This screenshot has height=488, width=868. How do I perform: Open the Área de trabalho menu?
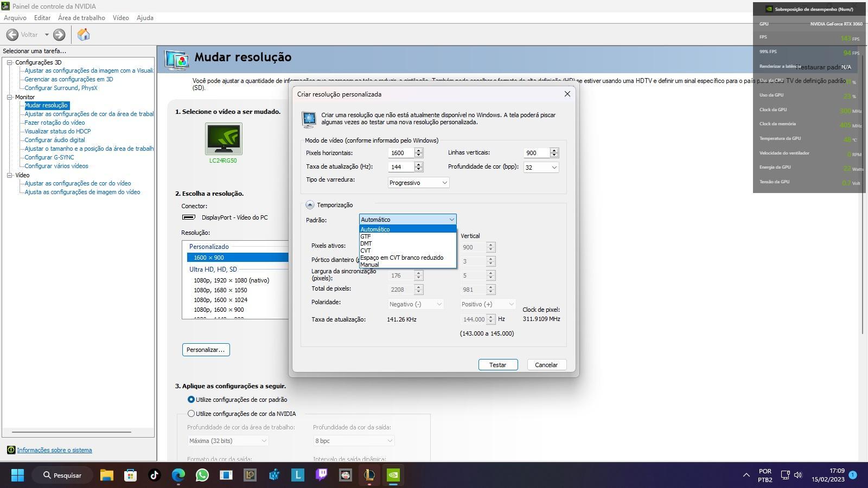(81, 18)
